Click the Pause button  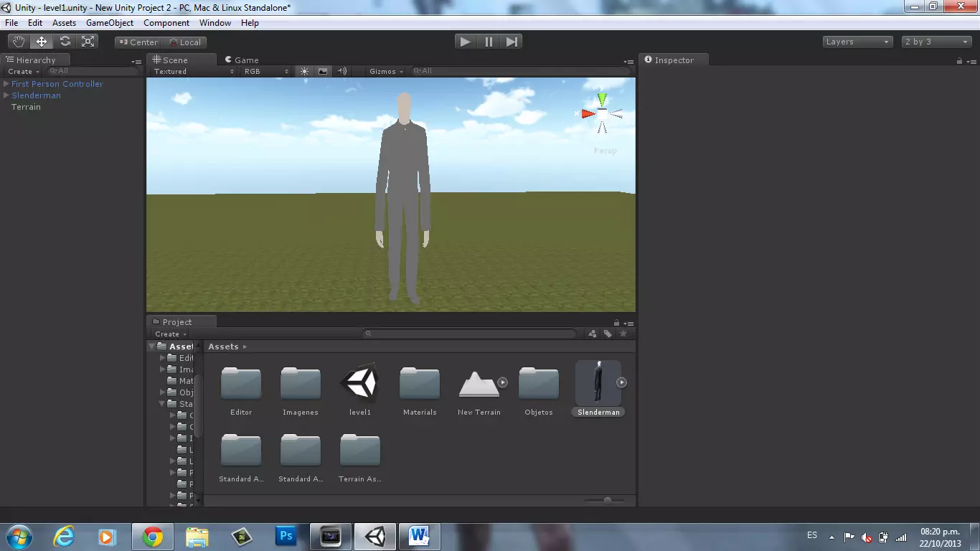pos(489,42)
